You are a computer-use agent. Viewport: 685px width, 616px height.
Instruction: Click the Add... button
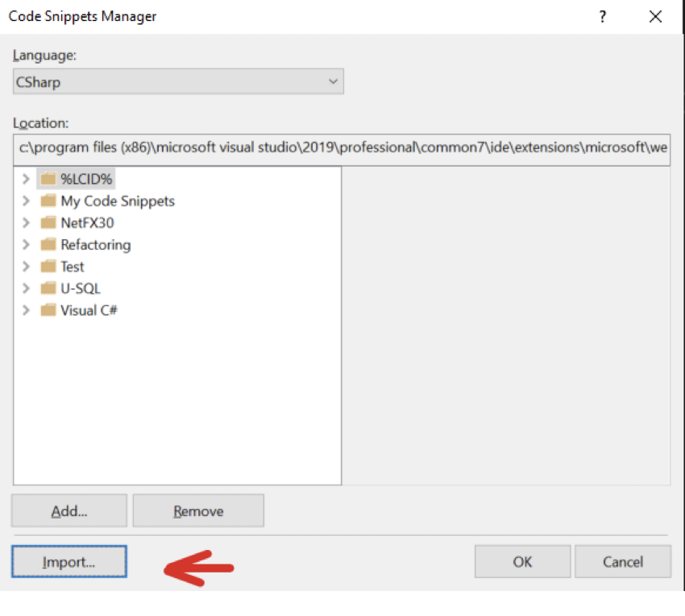(x=69, y=511)
